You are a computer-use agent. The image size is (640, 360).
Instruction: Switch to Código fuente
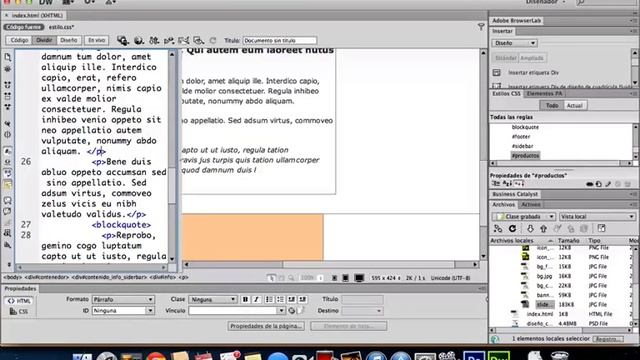[24, 27]
